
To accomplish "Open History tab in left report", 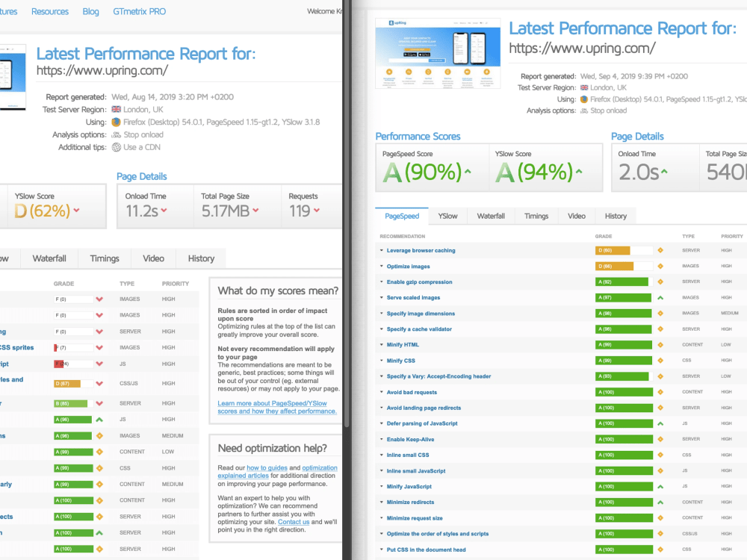I will point(201,258).
